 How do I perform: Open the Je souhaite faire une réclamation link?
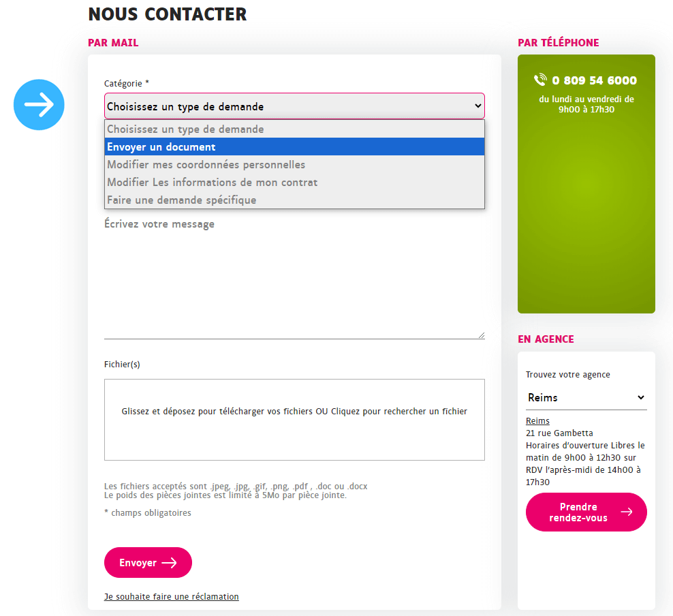coord(171,596)
